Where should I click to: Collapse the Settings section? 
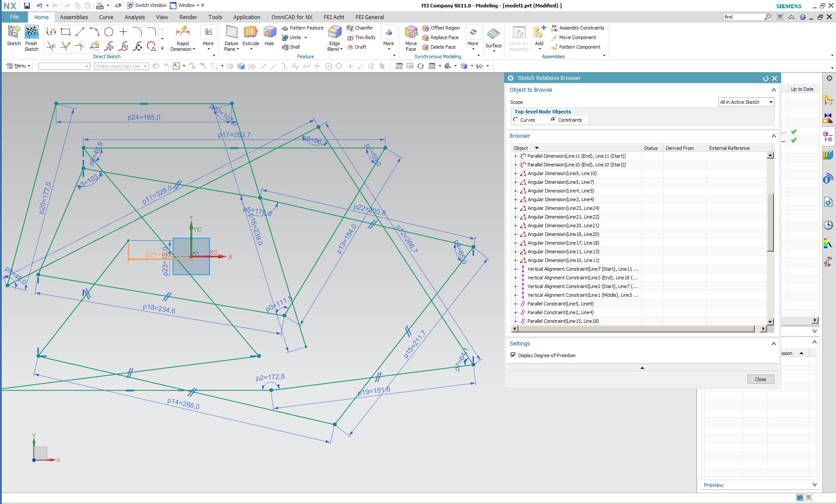tap(773, 344)
